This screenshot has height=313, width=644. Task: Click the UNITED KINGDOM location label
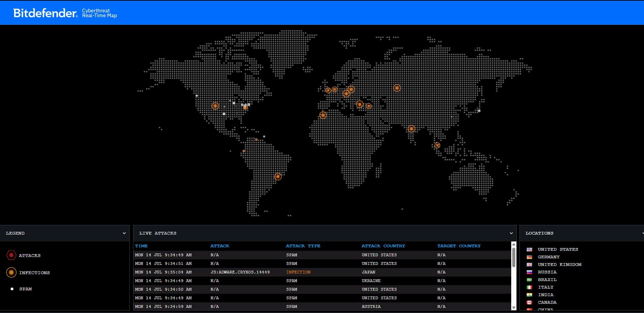tap(560, 265)
